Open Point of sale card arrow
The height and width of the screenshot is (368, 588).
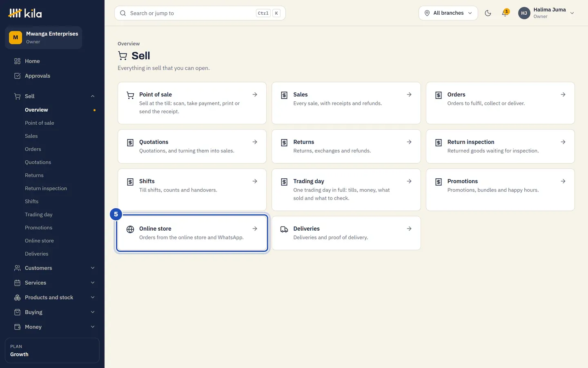(255, 94)
